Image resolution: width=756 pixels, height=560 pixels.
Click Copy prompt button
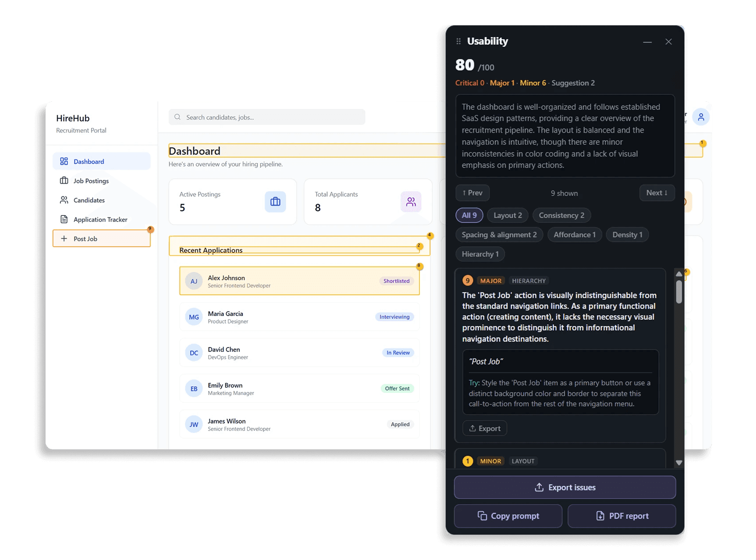pos(508,516)
